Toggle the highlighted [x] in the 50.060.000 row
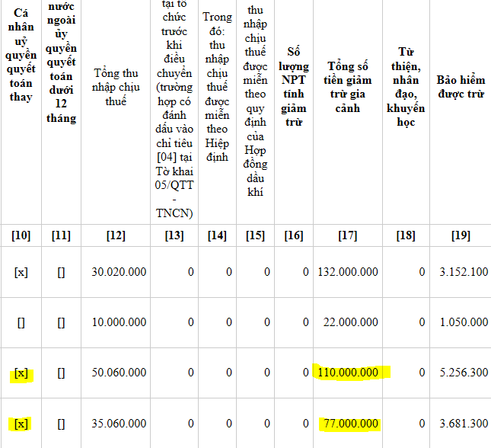Screen dimensions: 491x448 [21, 373]
